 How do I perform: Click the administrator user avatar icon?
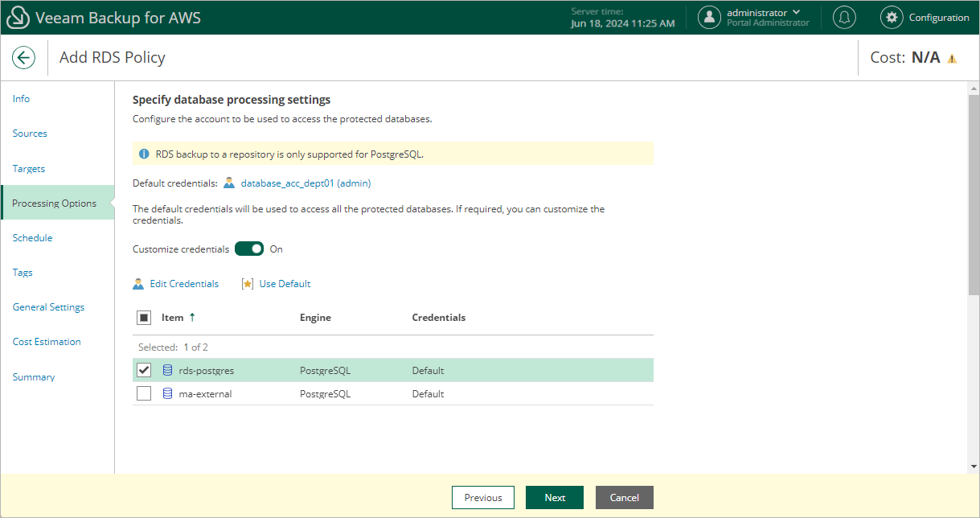coord(709,17)
